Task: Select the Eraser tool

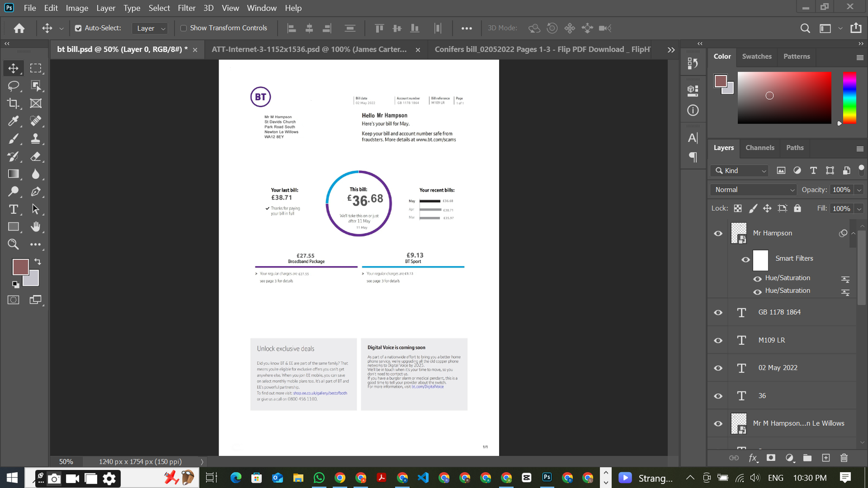Action: point(36,156)
